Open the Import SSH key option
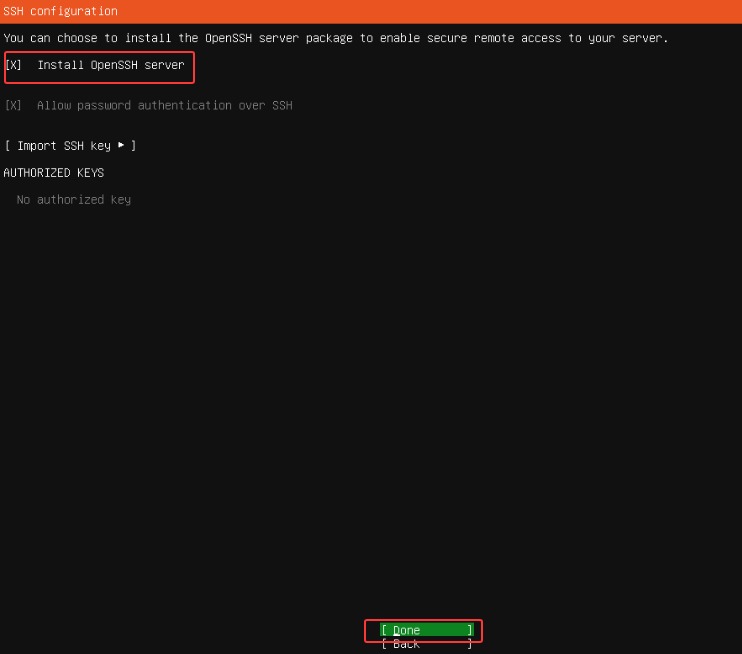The height and width of the screenshot is (654, 742). pyautogui.click(x=70, y=146)
